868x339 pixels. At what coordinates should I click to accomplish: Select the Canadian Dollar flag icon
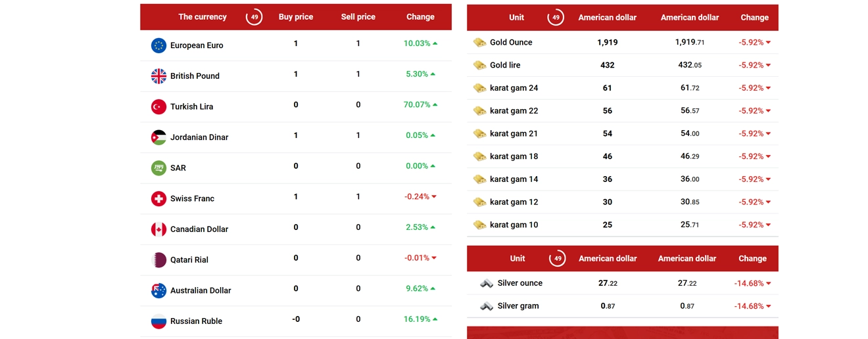click(x=158, y=229)
